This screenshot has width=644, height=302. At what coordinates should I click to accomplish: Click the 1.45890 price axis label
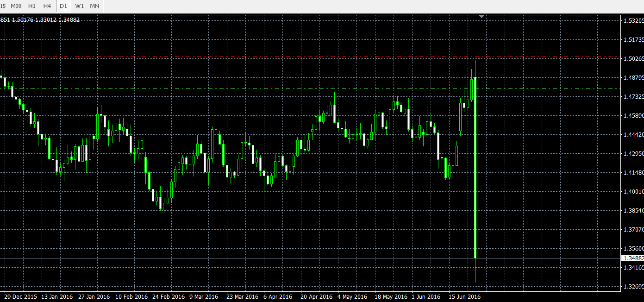(633, 116)
